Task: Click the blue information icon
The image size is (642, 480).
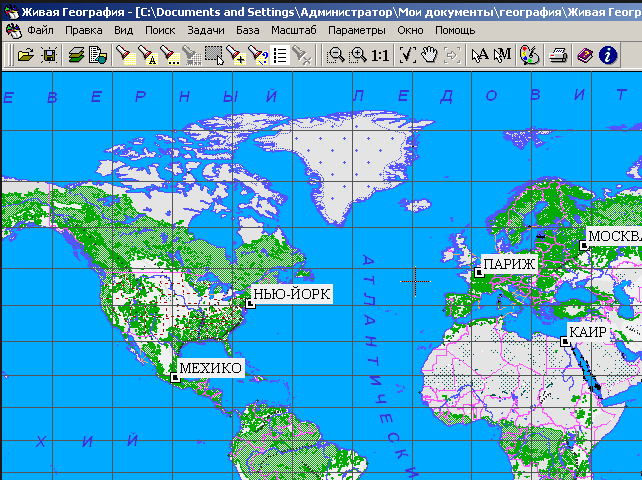Action: pos(607,55)
